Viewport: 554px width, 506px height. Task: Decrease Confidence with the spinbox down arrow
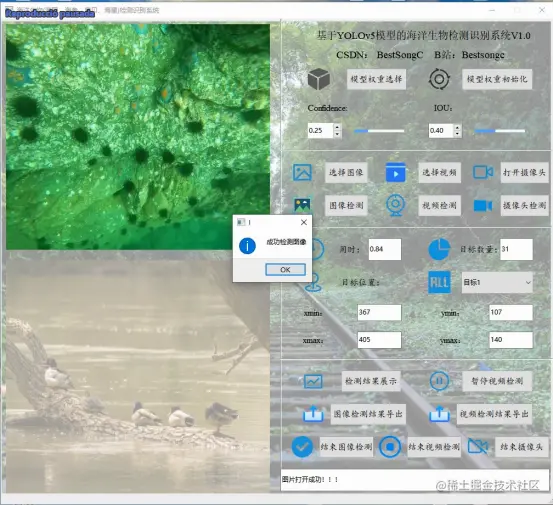(x=337, y=134)
